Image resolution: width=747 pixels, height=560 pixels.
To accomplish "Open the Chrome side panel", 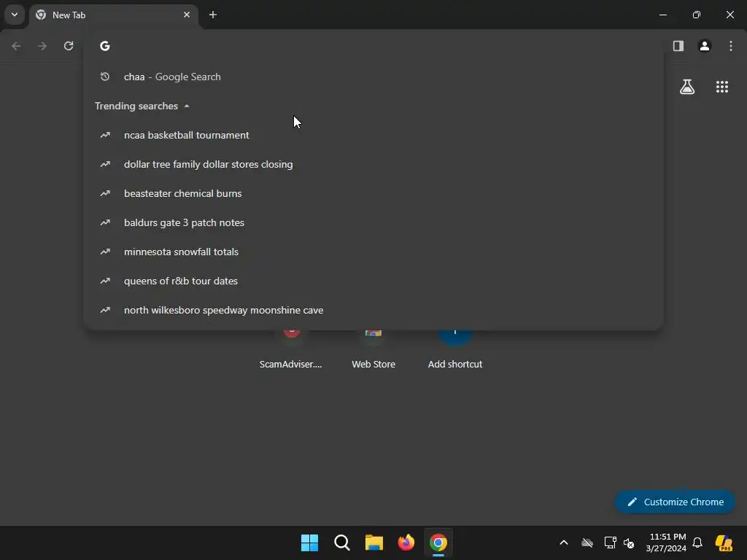I will point(678,46).
